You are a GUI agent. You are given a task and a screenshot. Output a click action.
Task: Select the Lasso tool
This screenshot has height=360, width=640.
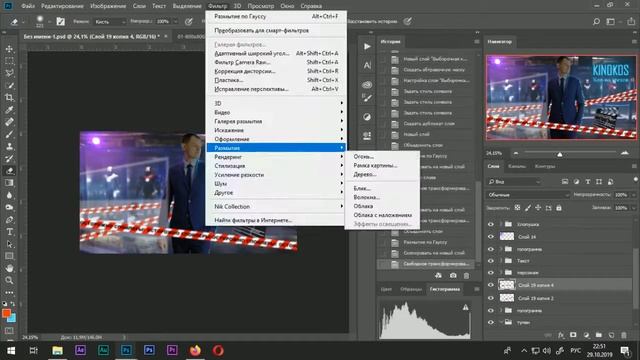pos(9,73)
